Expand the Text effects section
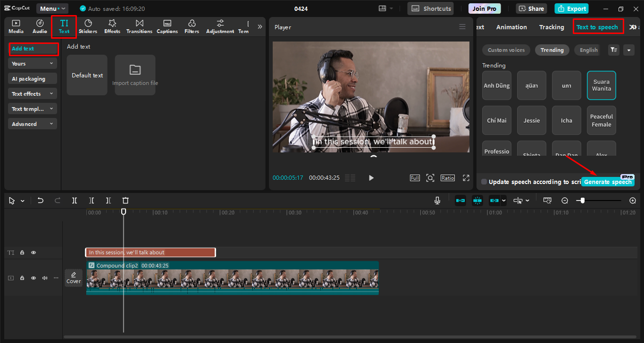This screenshot has width=644, height=343. tap(33, 94)
